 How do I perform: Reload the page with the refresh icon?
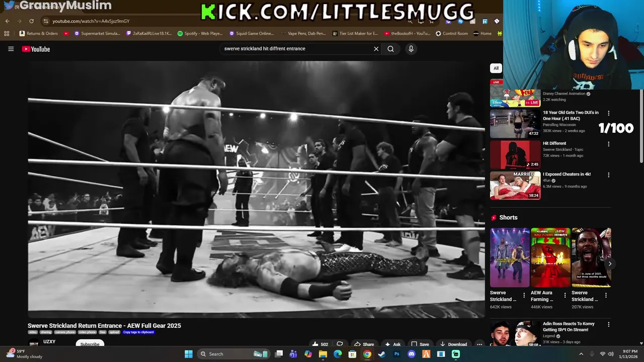(x=31, y=21)
